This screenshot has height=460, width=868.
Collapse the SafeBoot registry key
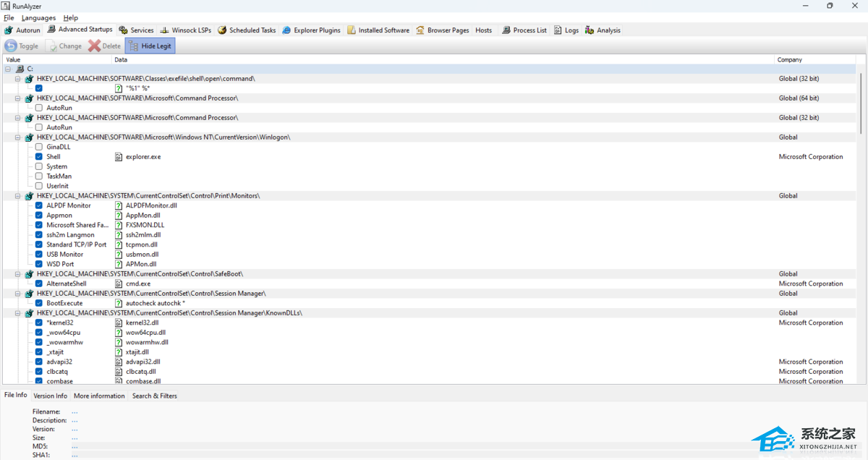(18, 274)
